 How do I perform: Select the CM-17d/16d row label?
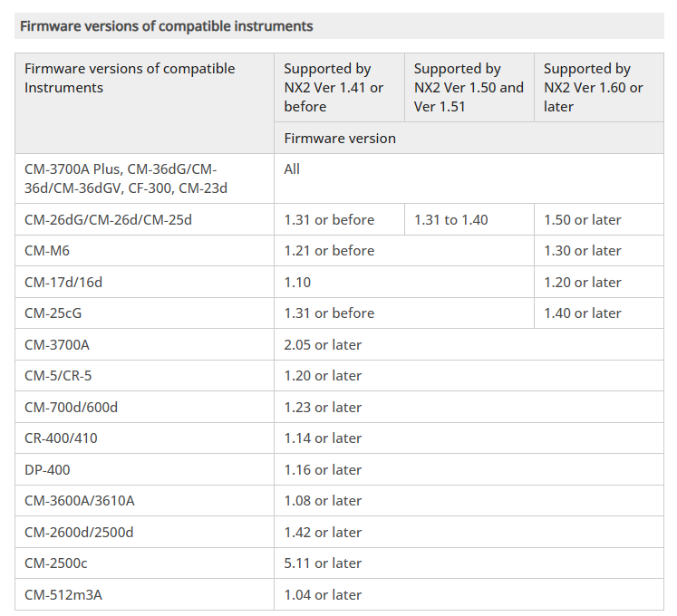tap(63, 283)
